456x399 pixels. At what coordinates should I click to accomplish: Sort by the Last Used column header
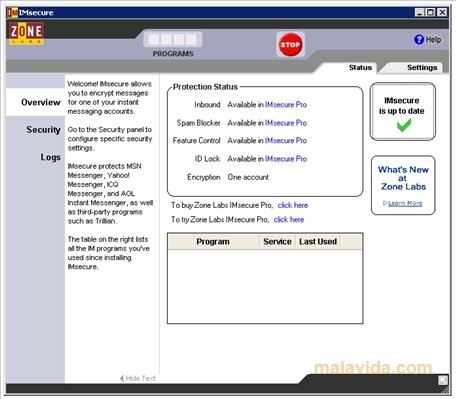[318, 242]
